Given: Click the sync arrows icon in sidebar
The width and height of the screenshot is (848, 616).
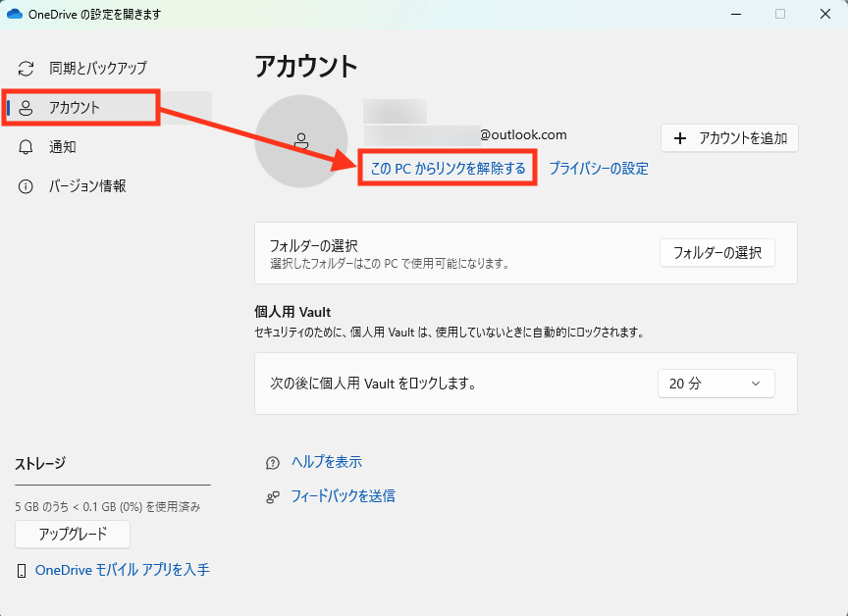Looking at the screenshot, I should tap(26, 69).
